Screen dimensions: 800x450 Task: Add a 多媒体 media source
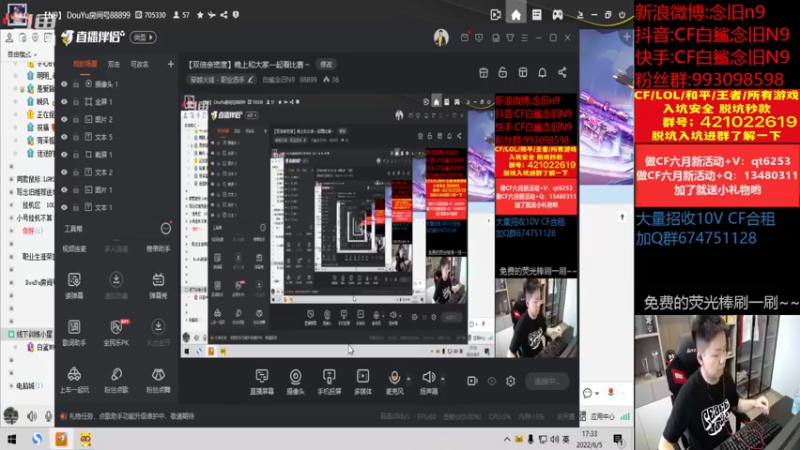click(363, 382)
